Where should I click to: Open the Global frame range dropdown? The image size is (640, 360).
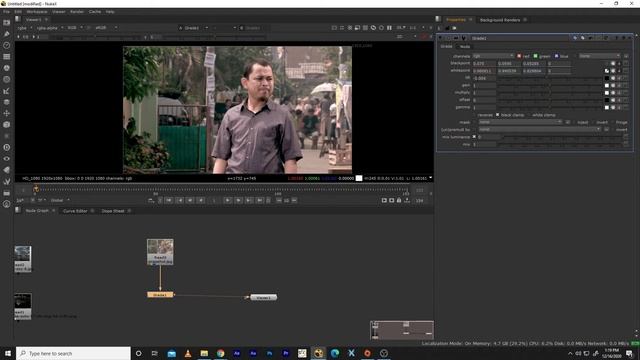(x=60, y=200)
